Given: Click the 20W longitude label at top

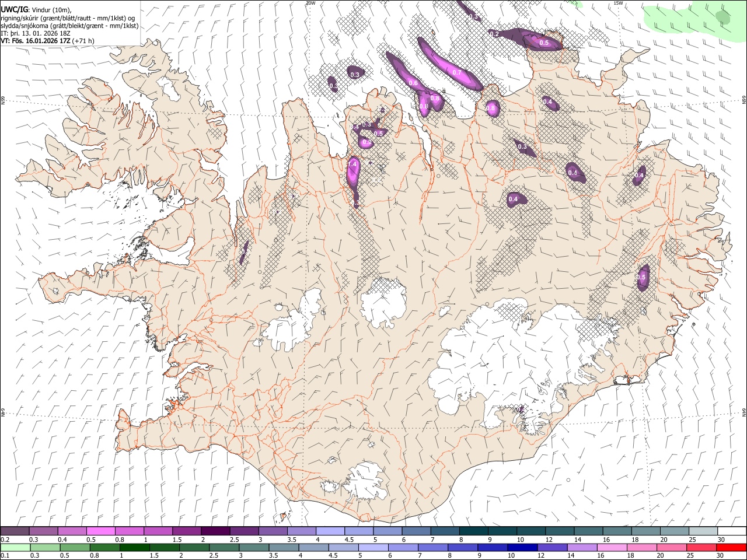Looking at the screenshot, I should 310,3.
